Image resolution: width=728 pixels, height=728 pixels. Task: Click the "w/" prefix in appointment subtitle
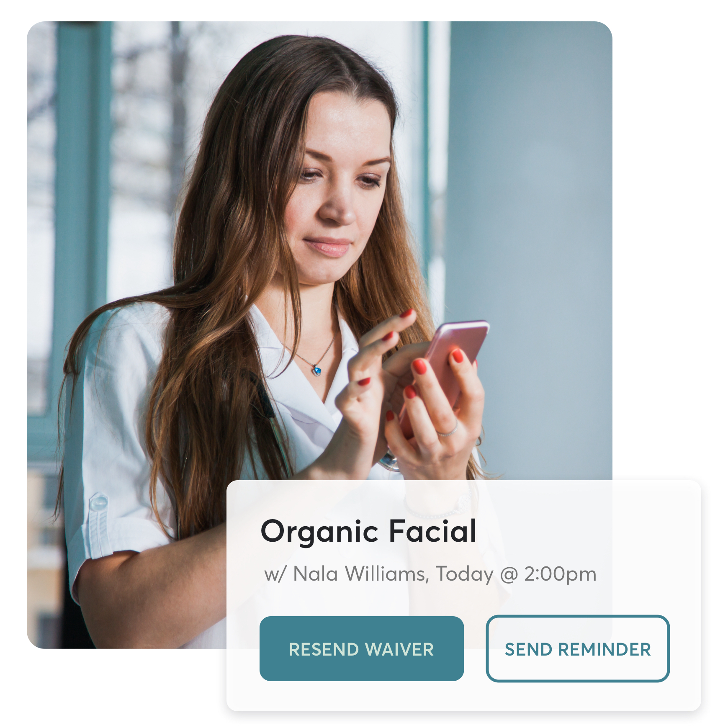tap(275, 574)
